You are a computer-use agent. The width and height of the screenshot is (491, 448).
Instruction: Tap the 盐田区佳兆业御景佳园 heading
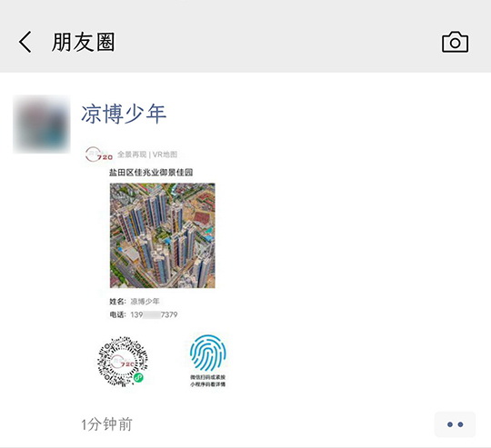(151, 173)
